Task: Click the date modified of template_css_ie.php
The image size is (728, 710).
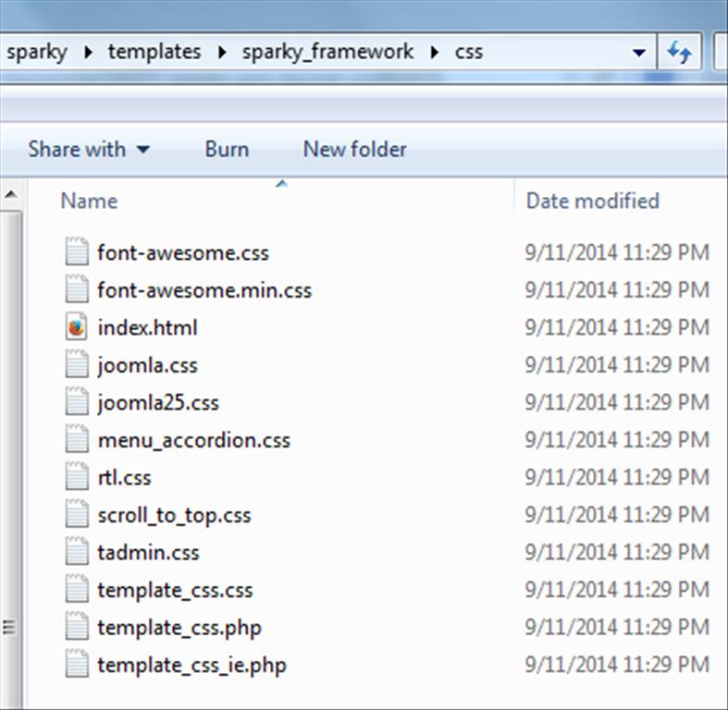Action: (x=617, y=665)
